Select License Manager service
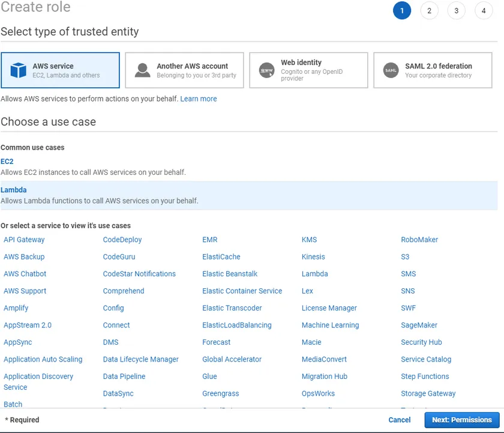The height and width of the screenshot is (433, 504). tap(329, 308)
